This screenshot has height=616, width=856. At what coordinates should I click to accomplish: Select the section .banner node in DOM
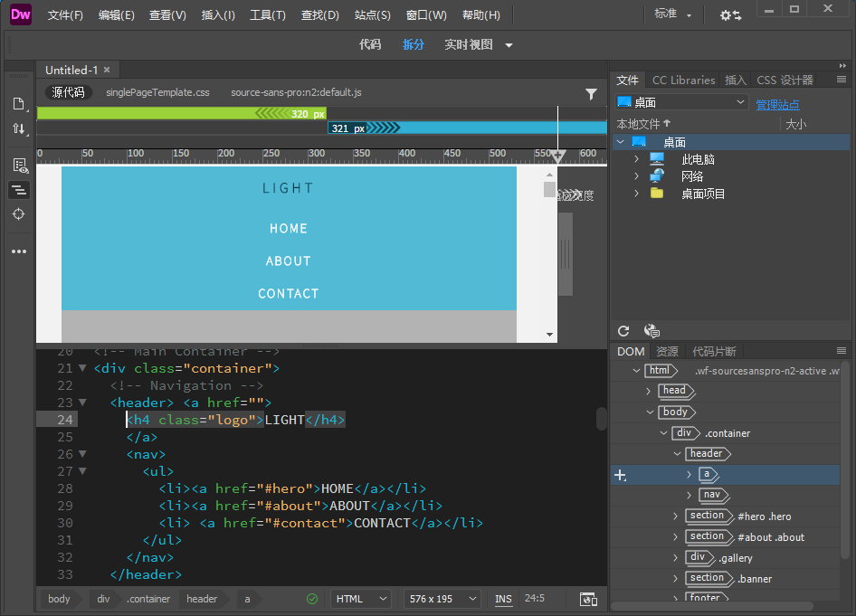coord(728,578)
